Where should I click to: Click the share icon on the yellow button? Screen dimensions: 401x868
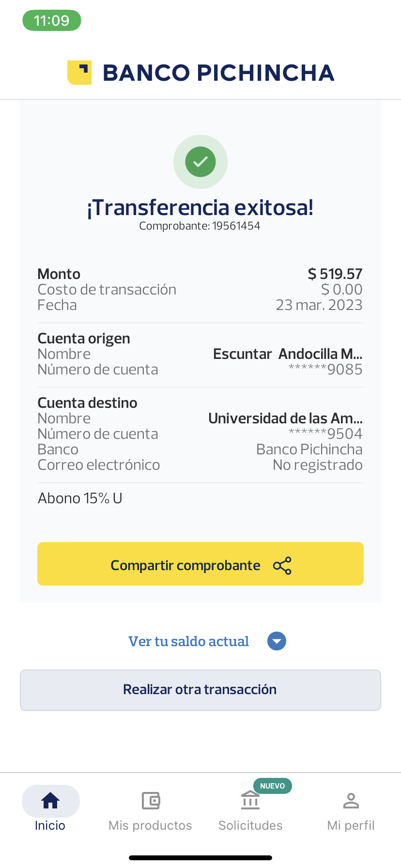(282, 565)
